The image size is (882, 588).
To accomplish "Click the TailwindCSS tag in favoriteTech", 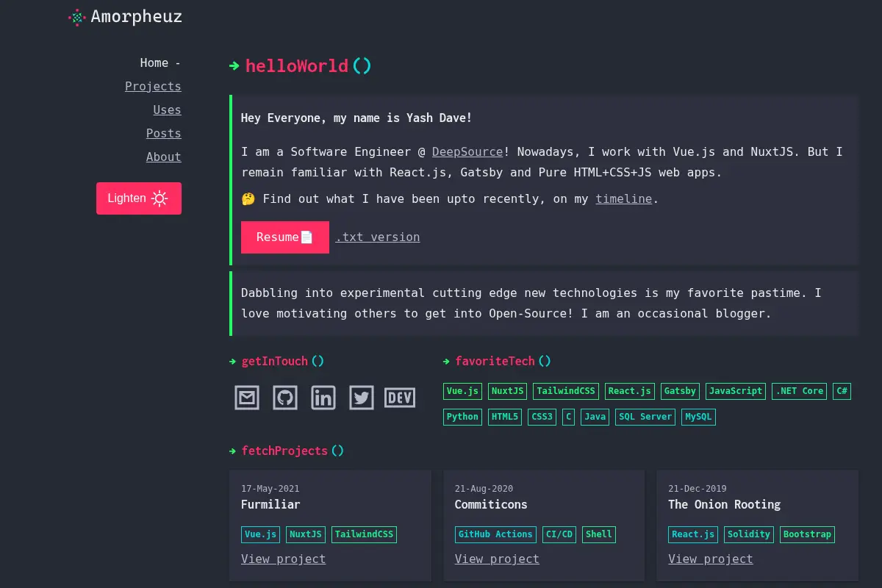I will pos(566,391).
